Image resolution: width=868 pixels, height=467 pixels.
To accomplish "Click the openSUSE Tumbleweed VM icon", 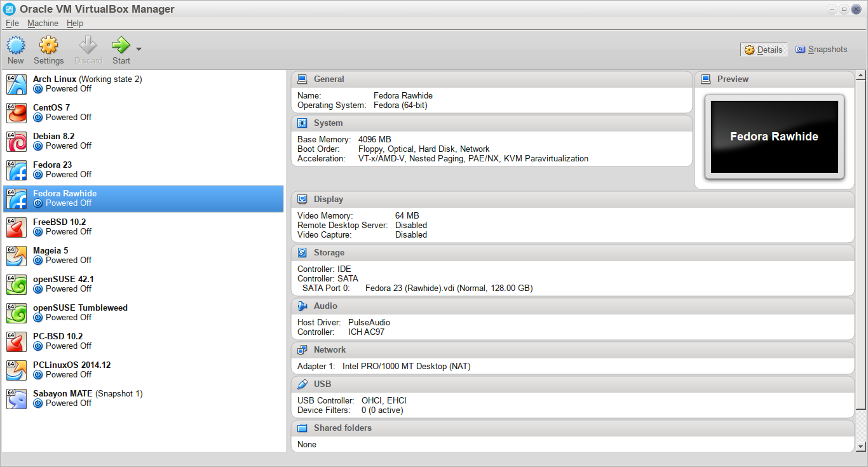I will (17, 313).
